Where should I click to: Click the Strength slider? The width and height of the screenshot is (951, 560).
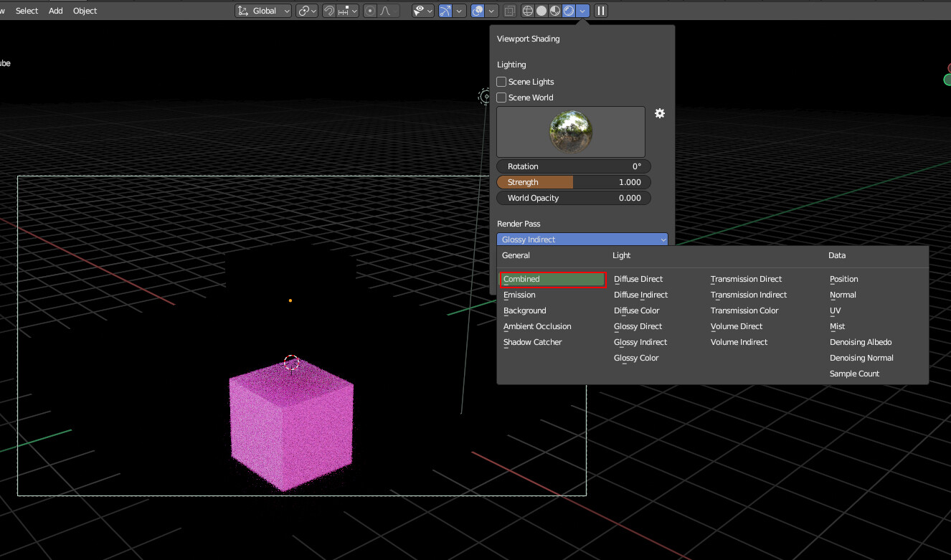coord(574,182)
